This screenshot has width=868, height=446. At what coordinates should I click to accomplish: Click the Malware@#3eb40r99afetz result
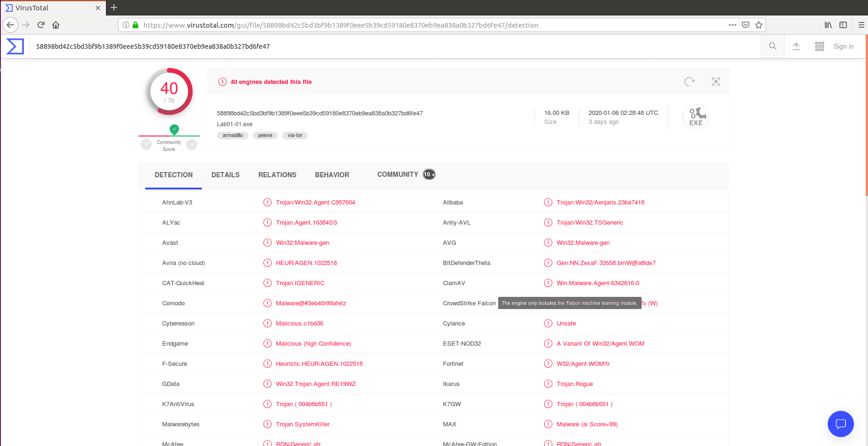[311, 303]
